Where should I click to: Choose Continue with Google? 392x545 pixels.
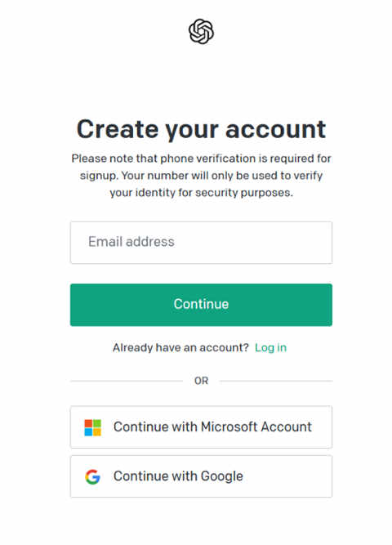[201, 476]
